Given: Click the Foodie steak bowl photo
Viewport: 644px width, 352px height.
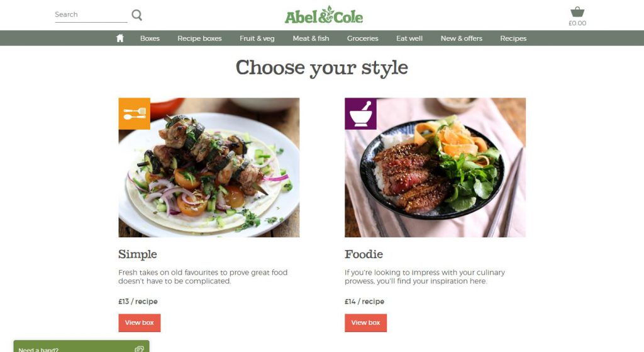Looking at the screenshot, I should pyautogui.click(x=435, y=167).
